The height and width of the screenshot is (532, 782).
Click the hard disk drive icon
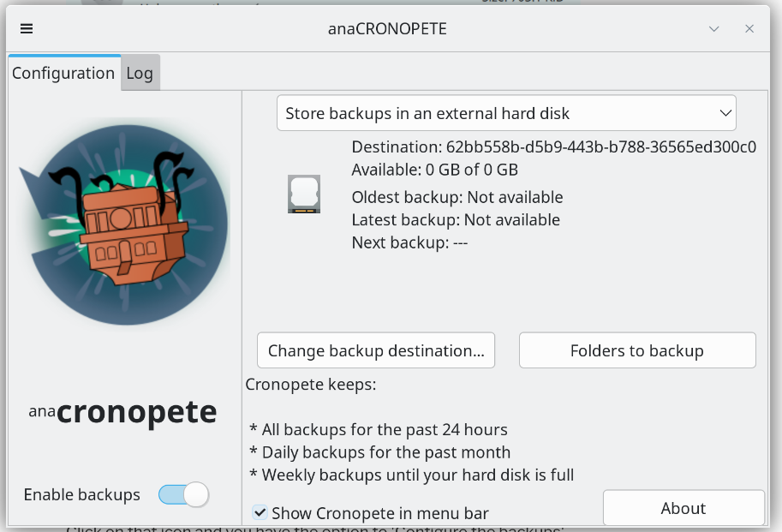point(304,194)
